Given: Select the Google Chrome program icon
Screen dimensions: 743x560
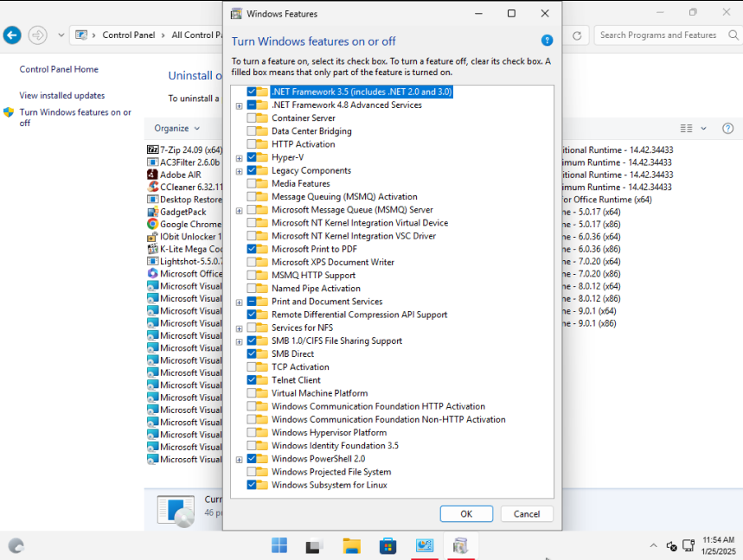Looking at the screenshot, I should [152, 224].
